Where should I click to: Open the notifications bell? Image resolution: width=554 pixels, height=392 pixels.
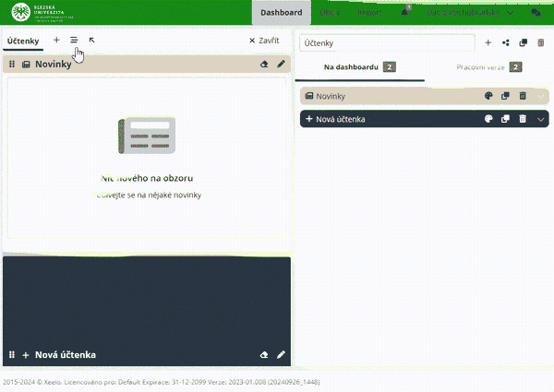click(405, 13)
